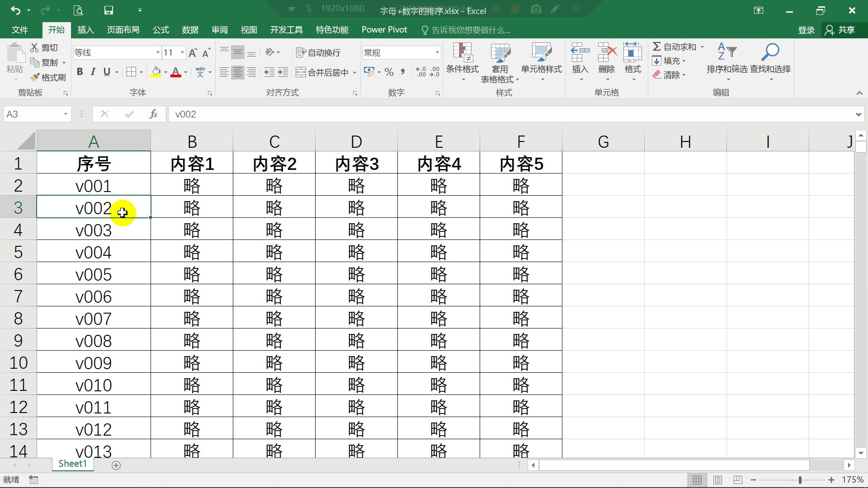Click the Sign in (登录) button
The width and height of the screenshot is (868, 488).
(x=806, y=30)
